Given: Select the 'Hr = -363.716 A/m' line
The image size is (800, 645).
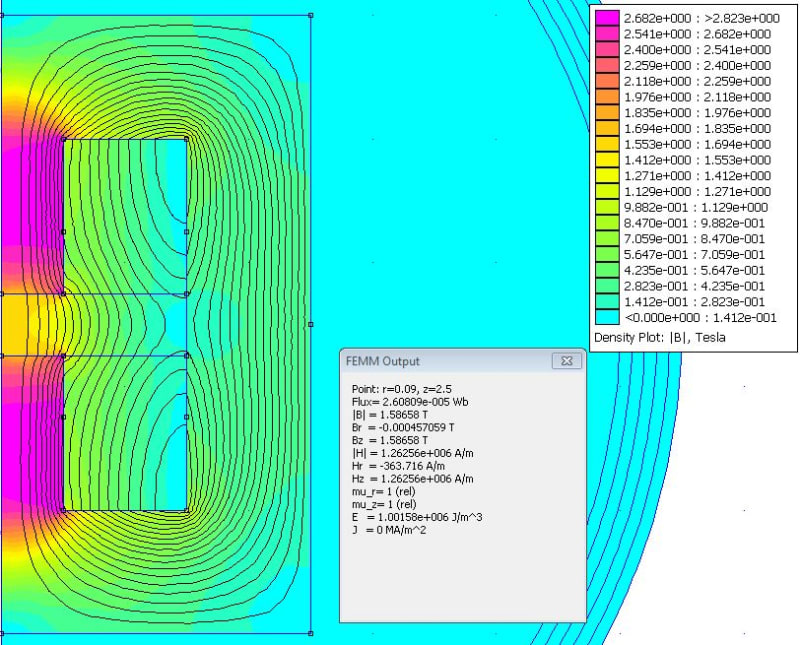Looking at the screenshot, I should pyautogui.click(x=398, y=466).
